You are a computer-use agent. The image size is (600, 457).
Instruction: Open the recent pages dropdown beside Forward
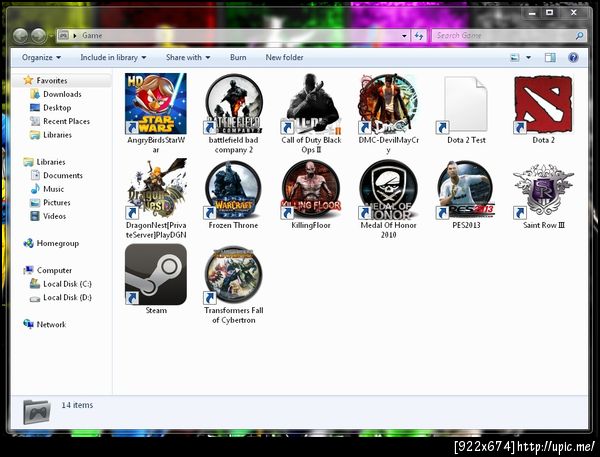pyautogui.click(x=51, y=36)
